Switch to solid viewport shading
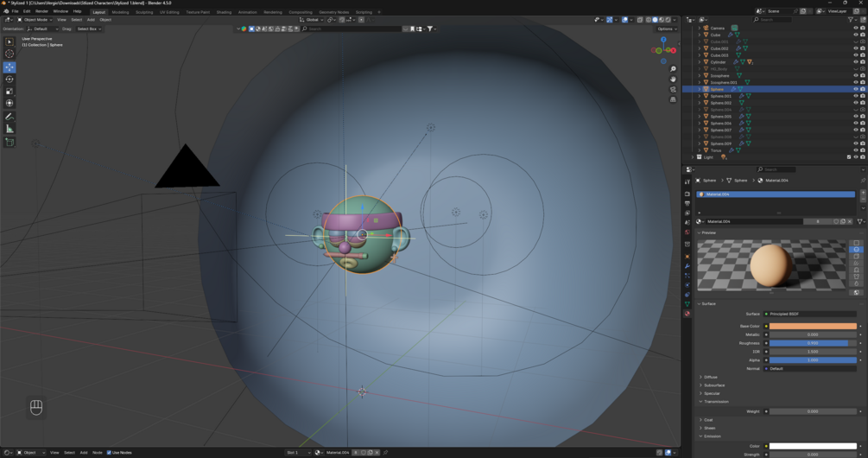This screenshot has height=458, width=868. coord(655,20)
